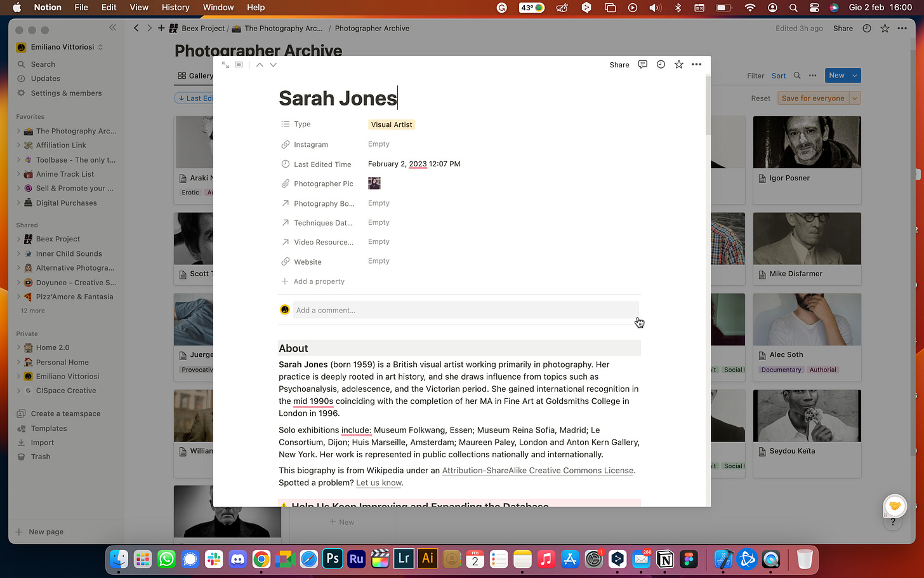Expand Affiliation Link page tree
The image size is (924, 578).
tap(18, 145)
